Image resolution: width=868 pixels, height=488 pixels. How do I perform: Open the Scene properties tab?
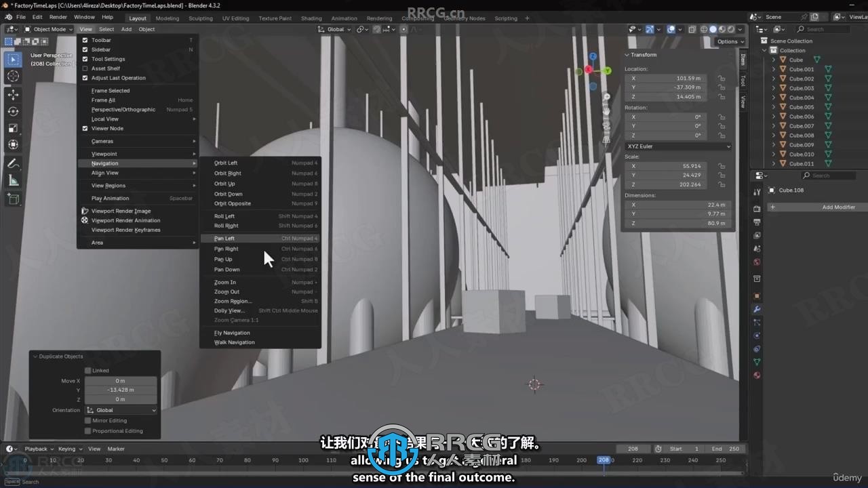[x=757, y=249]
